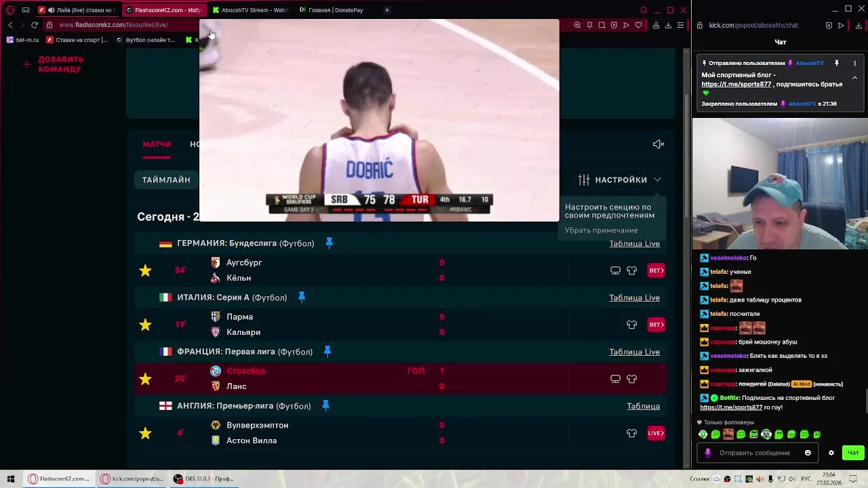Open jersey lineup icon for Парма match
Viewport: 868px width, 488px height.
coord(631,325)
